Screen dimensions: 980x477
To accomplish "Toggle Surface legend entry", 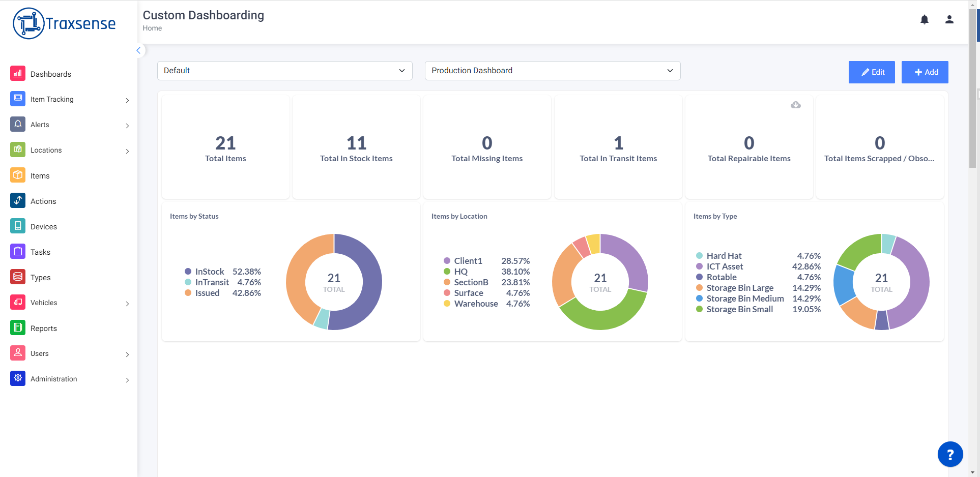I will click(486, 293).
